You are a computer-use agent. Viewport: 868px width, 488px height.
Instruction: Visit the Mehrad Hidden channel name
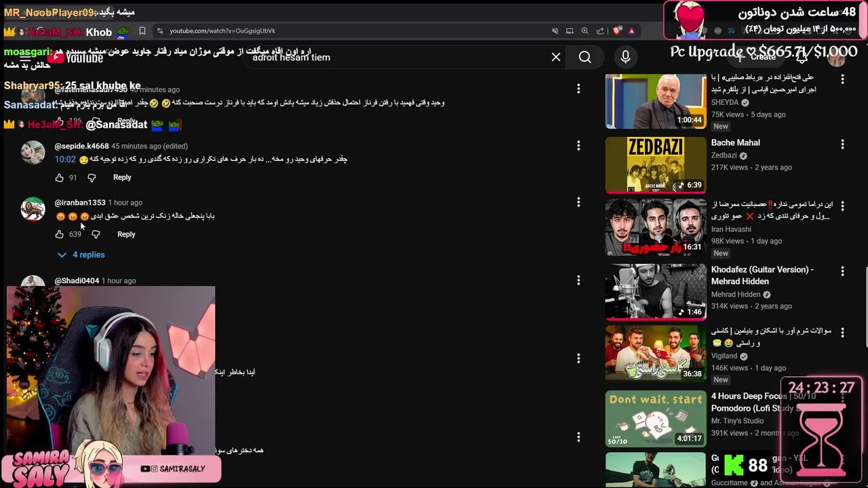click(736, 294)
